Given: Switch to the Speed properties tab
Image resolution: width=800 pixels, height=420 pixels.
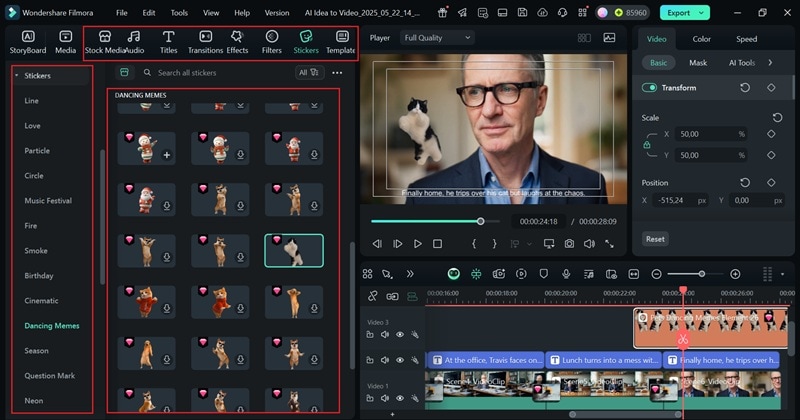Looking at the screenshot, I should coord(746,39).
